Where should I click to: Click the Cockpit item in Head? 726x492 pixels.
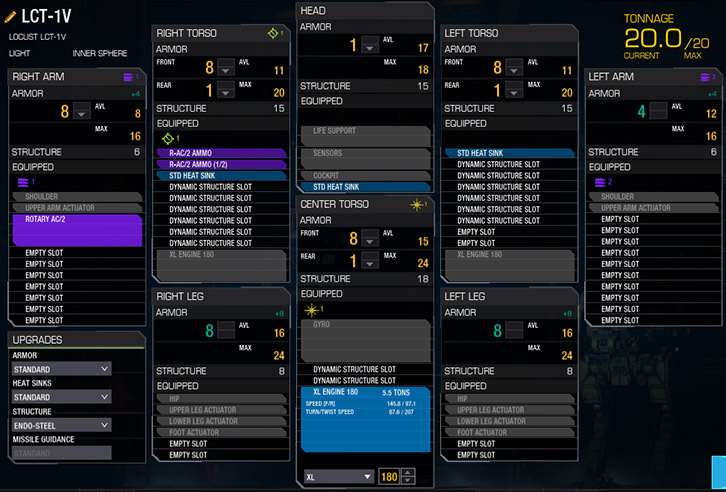[365, 175]
